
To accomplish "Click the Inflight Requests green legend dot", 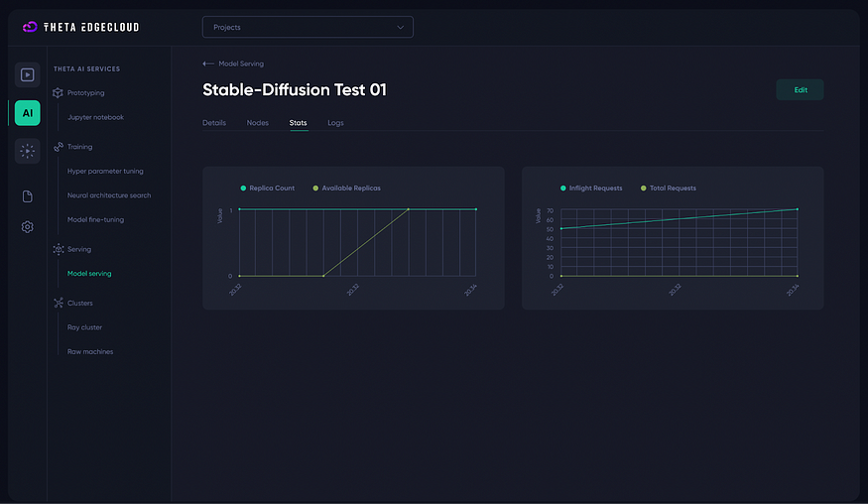I will 563,189.
